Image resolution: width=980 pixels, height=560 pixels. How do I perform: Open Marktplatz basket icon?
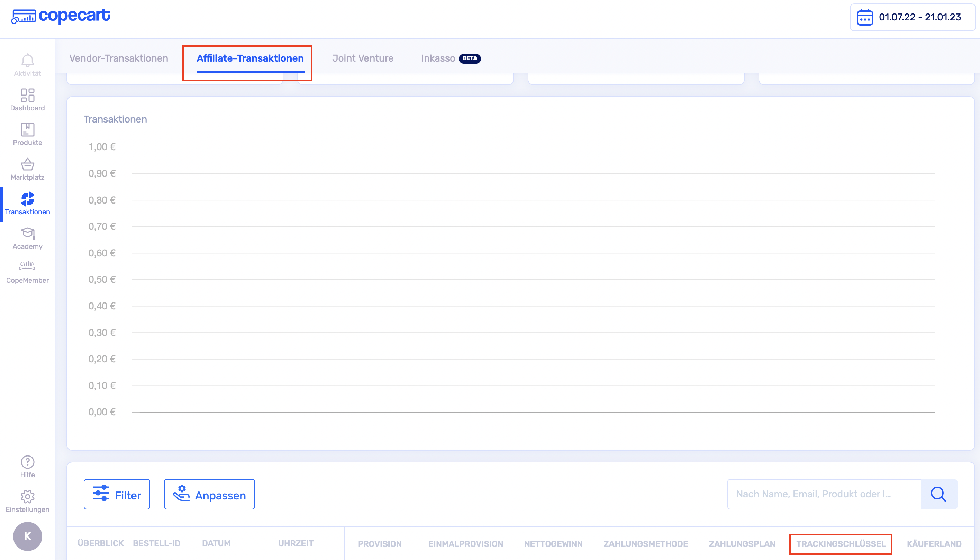click(27, 169)
